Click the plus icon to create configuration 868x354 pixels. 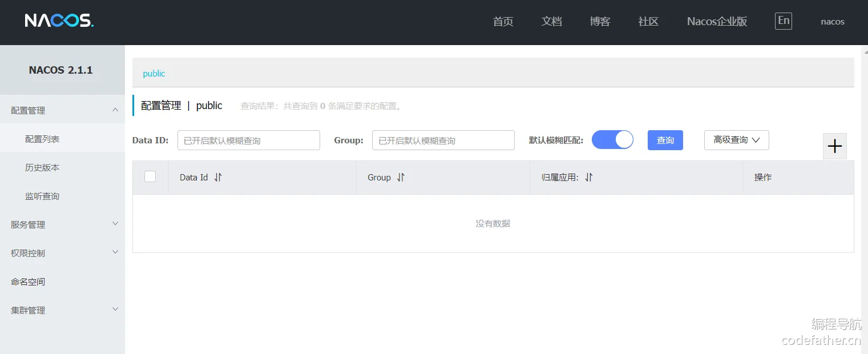pyautogui.click(x=835, y=146)
